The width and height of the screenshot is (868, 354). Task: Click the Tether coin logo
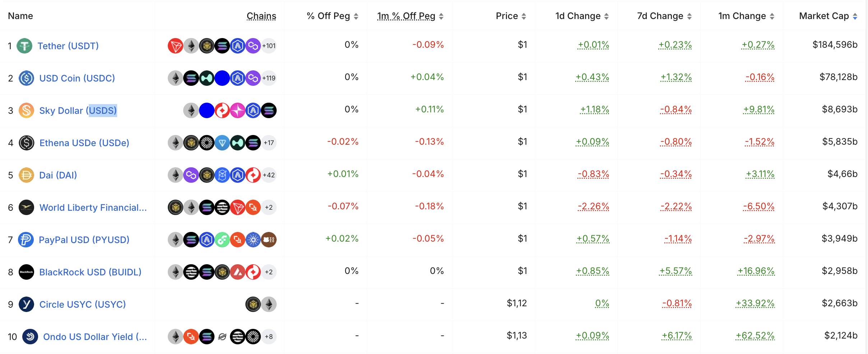pos(26,46)
